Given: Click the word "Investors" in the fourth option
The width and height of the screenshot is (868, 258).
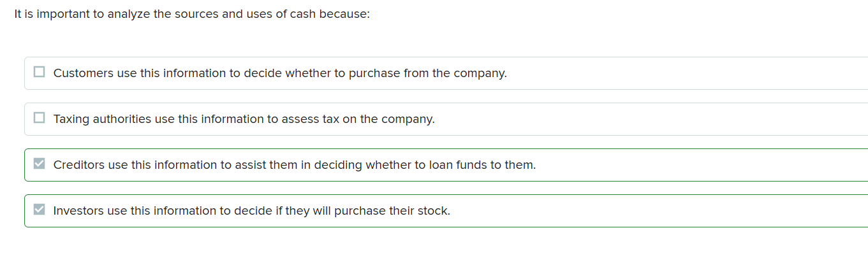Looking at the screenshot, I should click(x=78, y=211).
